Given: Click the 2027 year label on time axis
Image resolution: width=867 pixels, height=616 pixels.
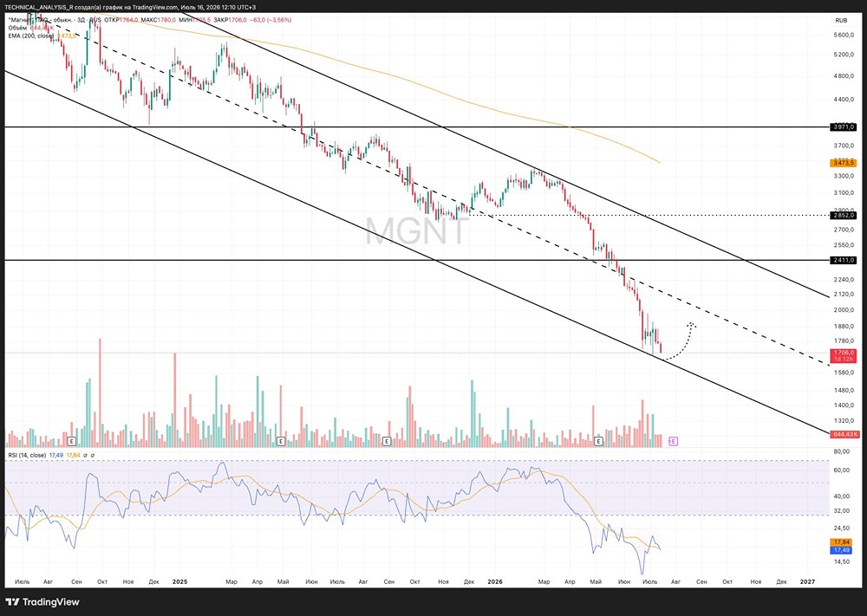Looking at the screenshot, I should click(x=807, y=581).
